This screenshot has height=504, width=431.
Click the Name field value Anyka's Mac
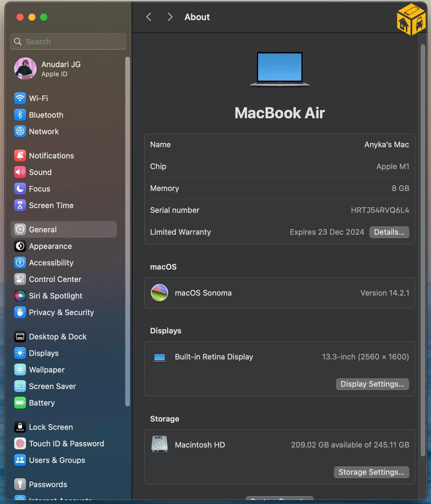coord(387,145)
